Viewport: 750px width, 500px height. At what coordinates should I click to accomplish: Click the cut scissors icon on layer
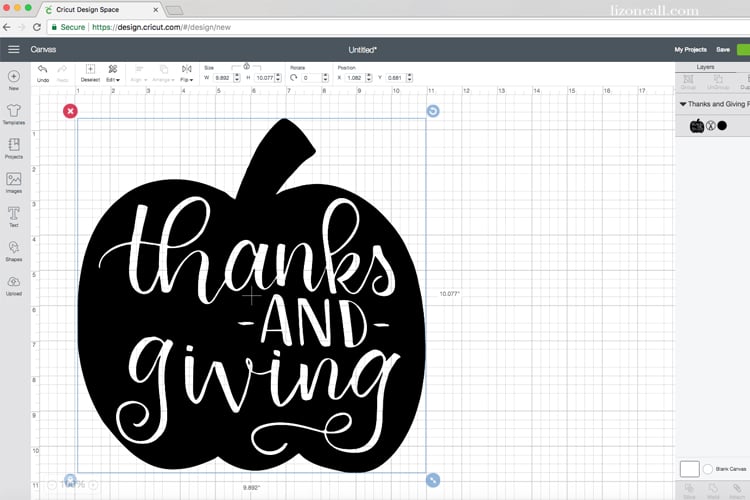tap(711, 126)
